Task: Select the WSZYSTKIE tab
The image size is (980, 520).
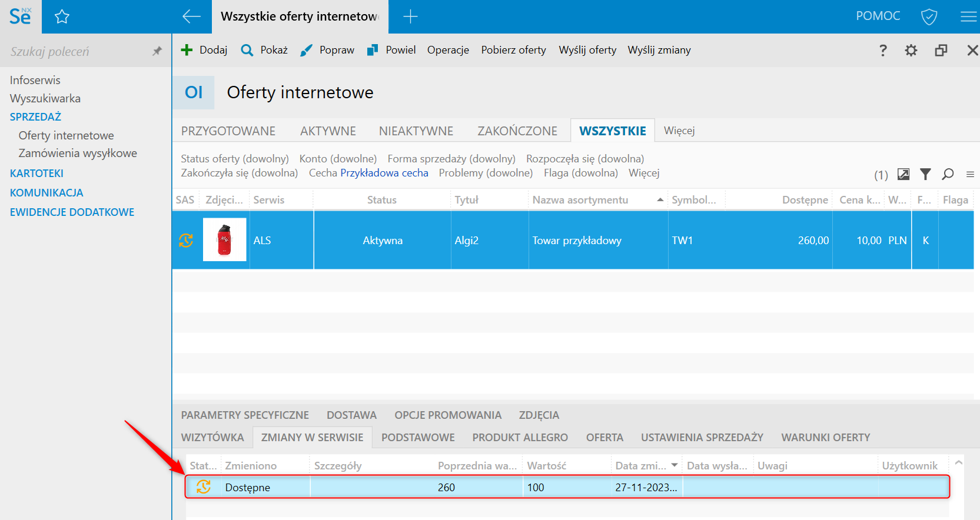Action: click(613, 131)
